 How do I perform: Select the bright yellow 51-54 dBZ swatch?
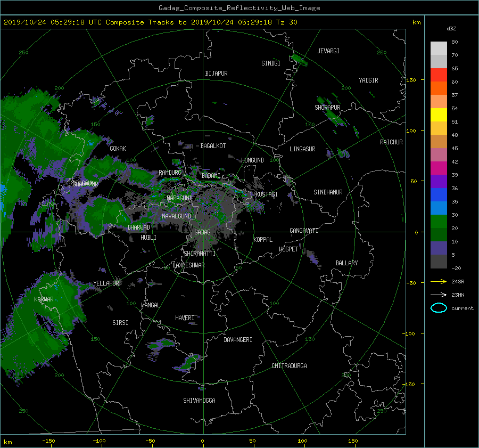pyautogui.click(x=439, y=115)
